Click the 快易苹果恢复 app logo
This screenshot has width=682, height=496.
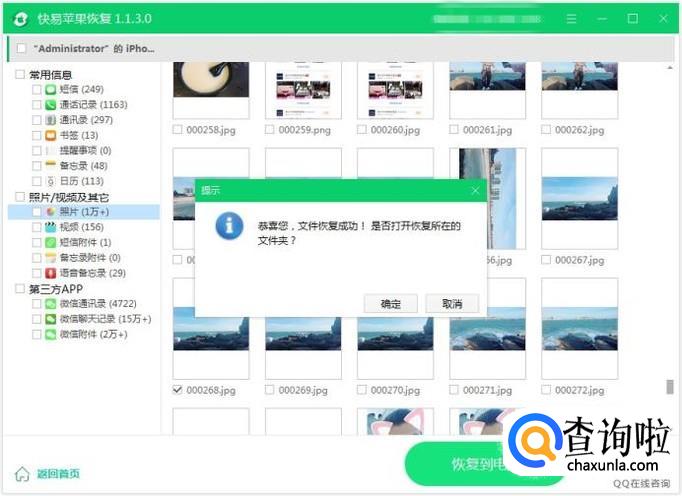[x=20, y=19]
